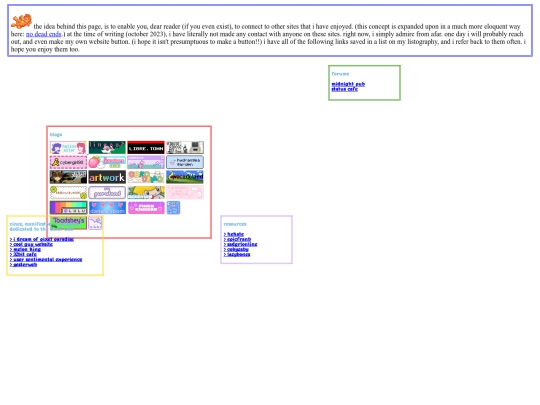Open the small purple outlined square badge

[95, 223]
